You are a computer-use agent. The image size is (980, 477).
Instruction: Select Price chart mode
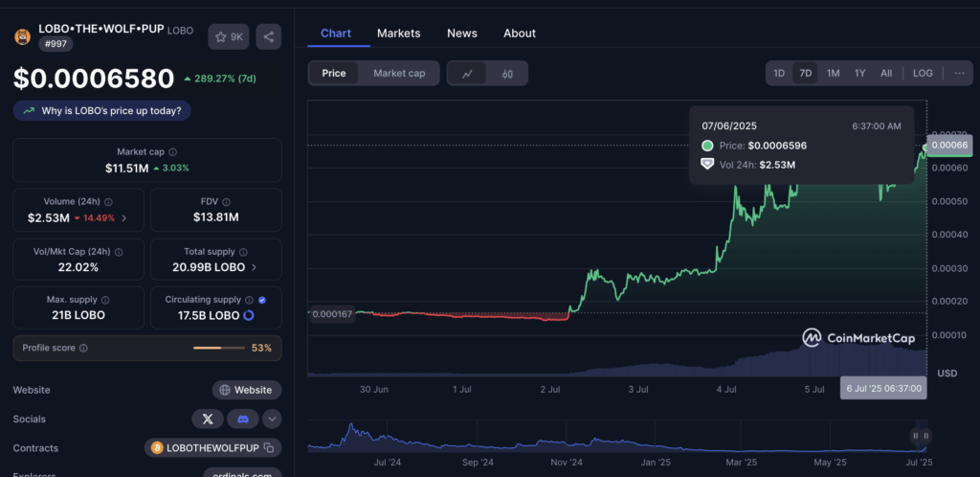[334, 73]
